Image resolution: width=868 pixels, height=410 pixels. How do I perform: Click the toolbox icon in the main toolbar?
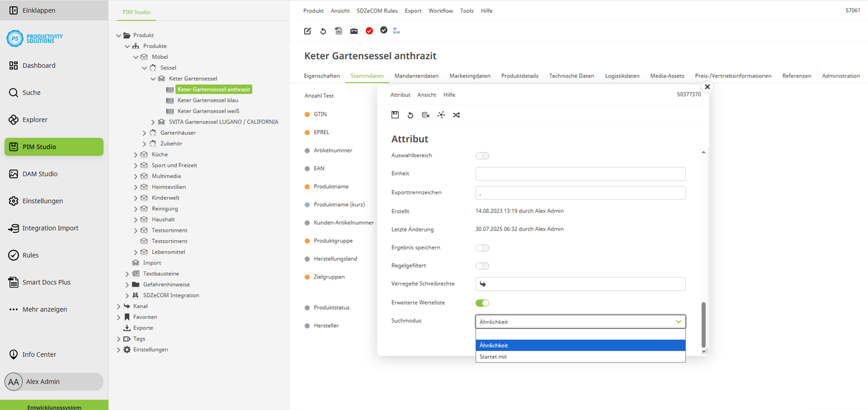coord(354,30)
